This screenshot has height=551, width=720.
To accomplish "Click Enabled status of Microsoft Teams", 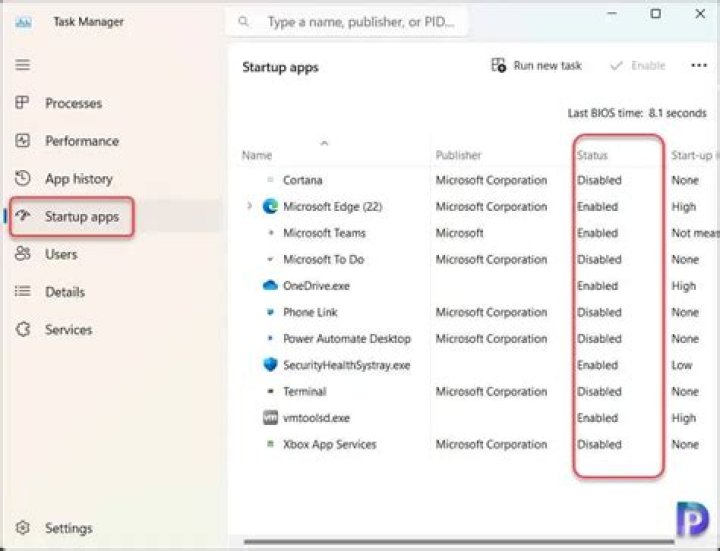I will 597,233.
